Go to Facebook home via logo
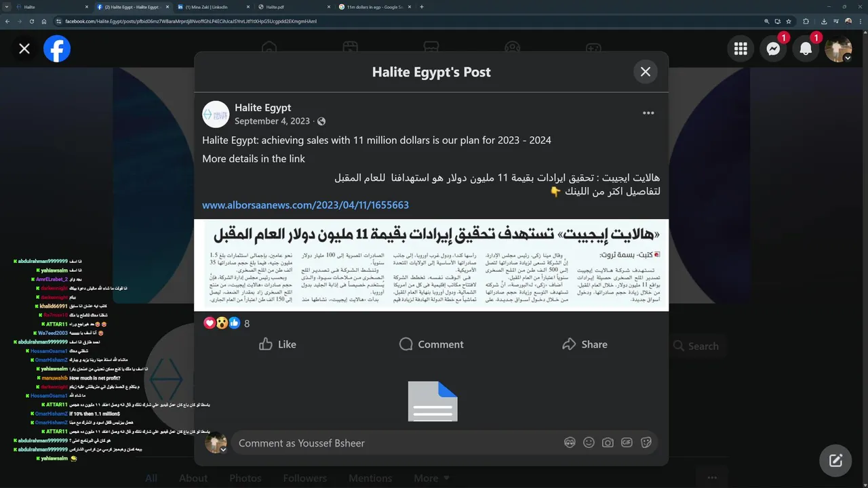868x488 pixels. pyautogui.click(x=57, y=49)
